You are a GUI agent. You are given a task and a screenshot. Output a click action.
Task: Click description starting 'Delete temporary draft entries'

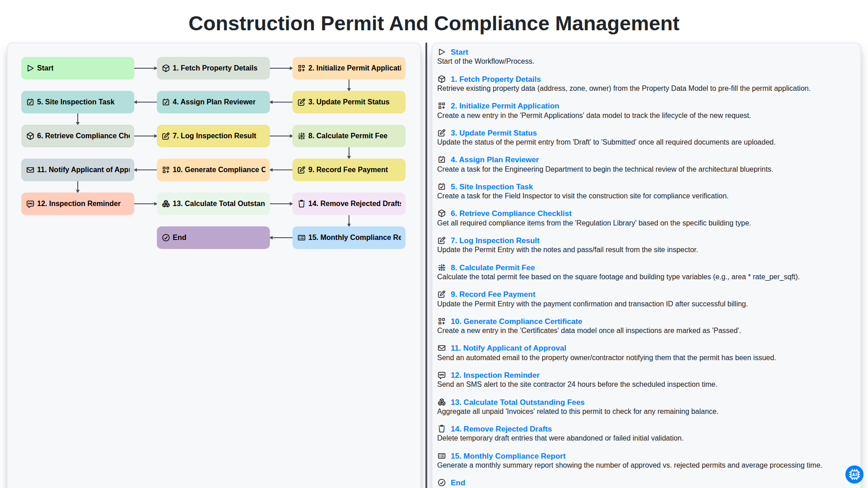coord(560,438)
